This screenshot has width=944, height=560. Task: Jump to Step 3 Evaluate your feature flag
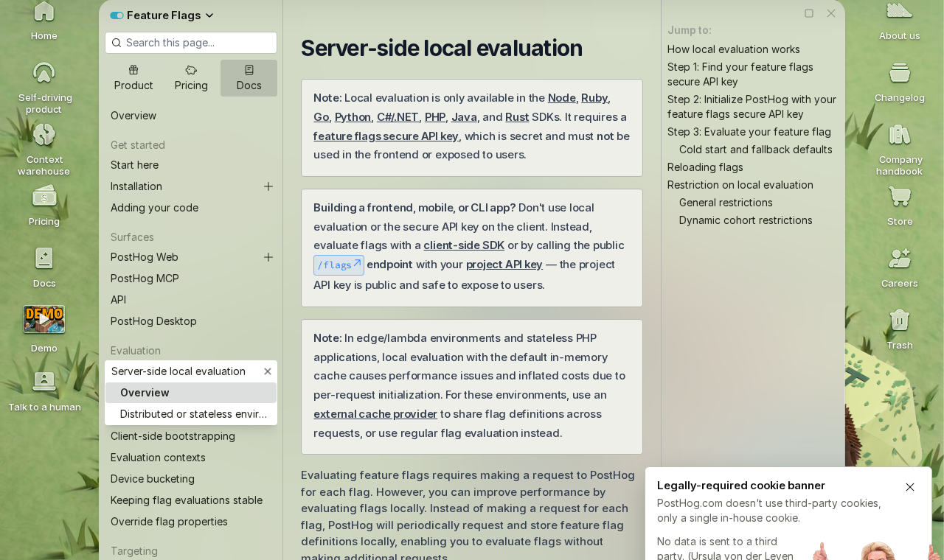[749, 132]
